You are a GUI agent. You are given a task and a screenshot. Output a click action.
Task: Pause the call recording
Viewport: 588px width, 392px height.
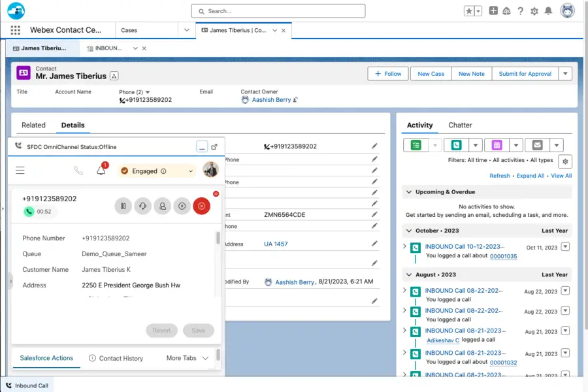coord(182,206)
